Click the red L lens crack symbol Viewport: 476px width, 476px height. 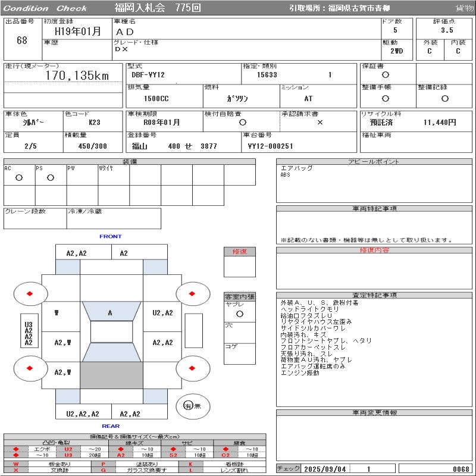pyautogui.click(x=191, y=470)
